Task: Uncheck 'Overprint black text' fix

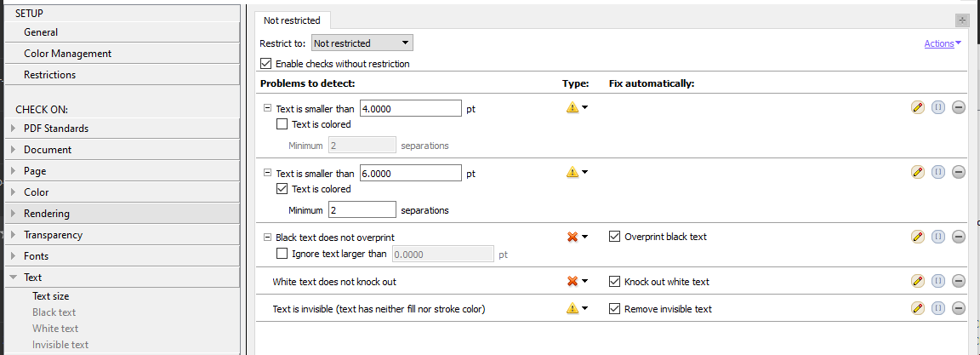Action: point(615,237)
